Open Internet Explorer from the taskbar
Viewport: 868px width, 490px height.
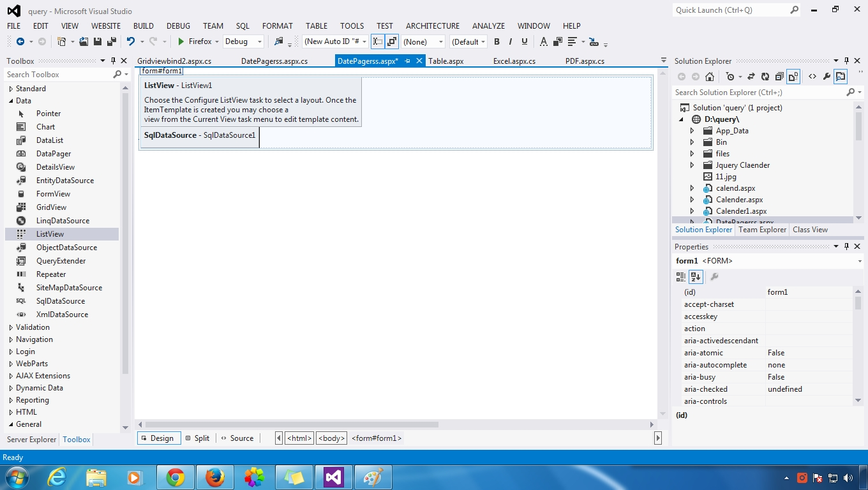[x=57, y=477]
